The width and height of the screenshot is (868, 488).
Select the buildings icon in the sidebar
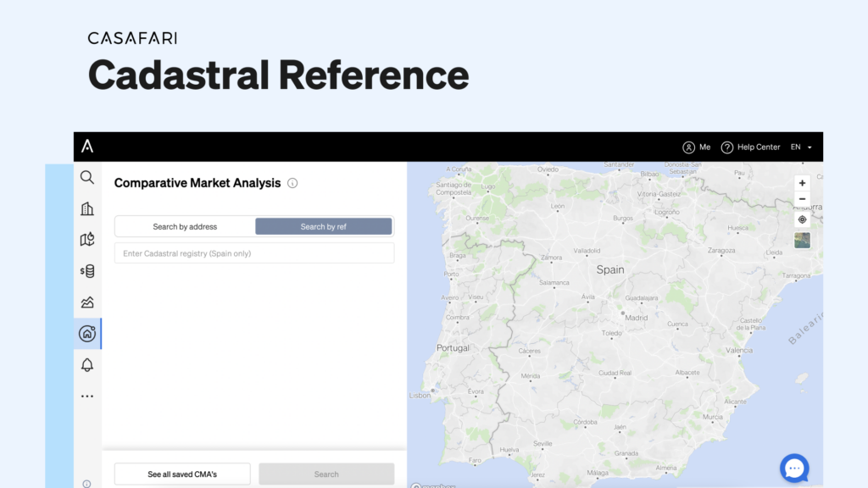(86, 208)
